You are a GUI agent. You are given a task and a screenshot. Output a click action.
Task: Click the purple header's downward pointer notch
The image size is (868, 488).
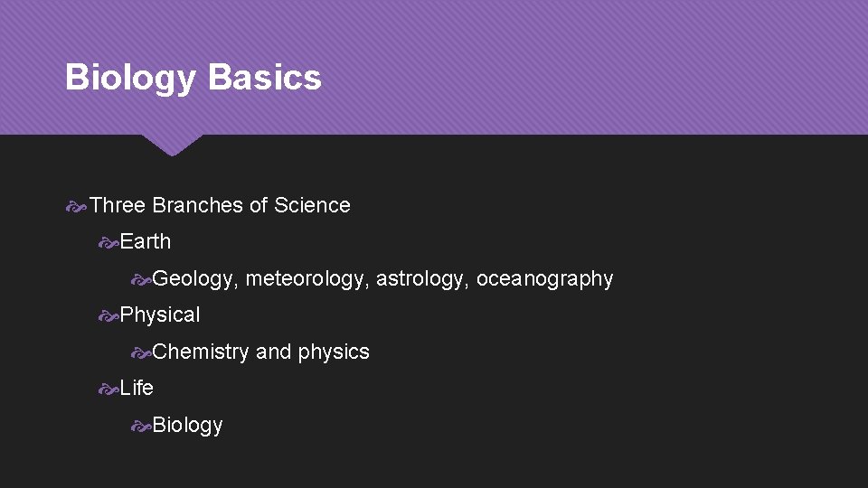[x=172, y=144]
